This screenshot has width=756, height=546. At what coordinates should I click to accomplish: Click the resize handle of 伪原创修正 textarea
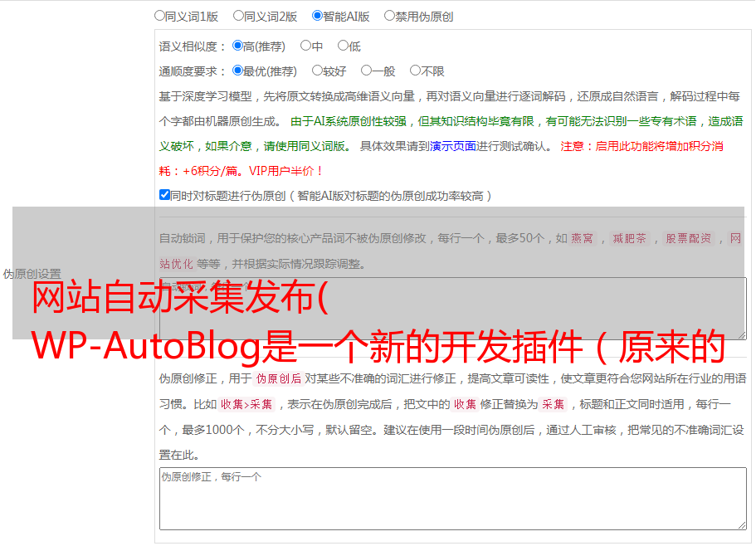coord(742,525)
